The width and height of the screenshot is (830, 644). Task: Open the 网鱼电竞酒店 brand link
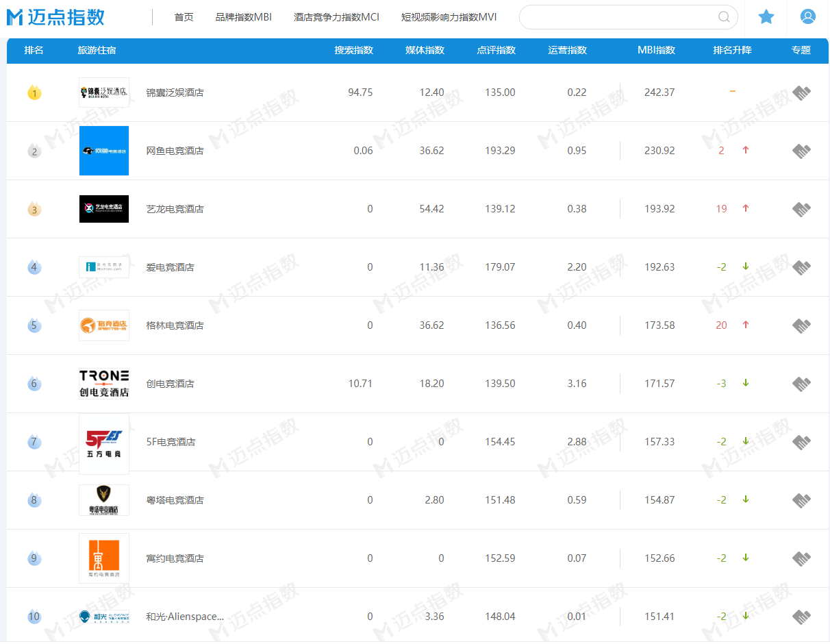[x=175, y=151]
